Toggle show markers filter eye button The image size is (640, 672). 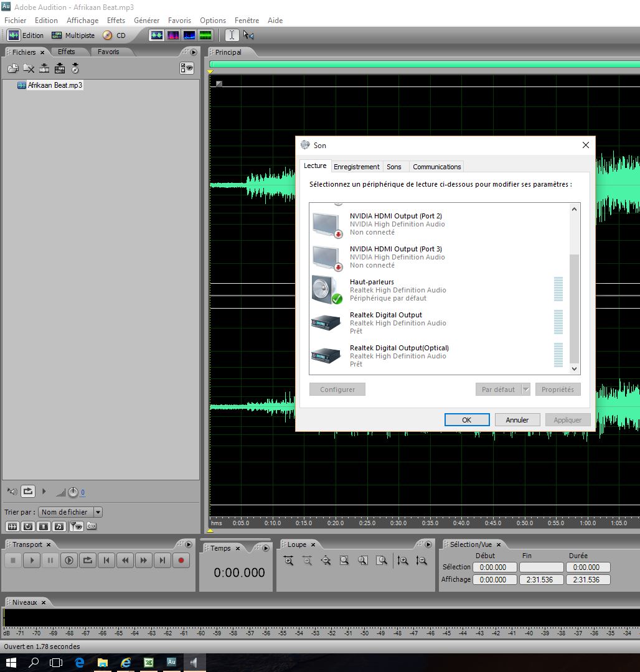(77, 526)
